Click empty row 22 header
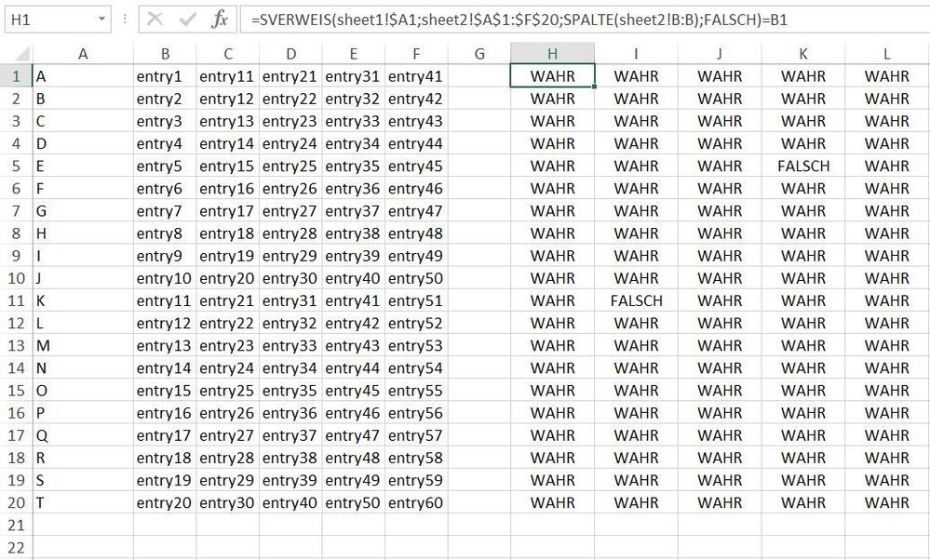Image resolution: width=930 pixels, height=560 pixels. point(15,547)
